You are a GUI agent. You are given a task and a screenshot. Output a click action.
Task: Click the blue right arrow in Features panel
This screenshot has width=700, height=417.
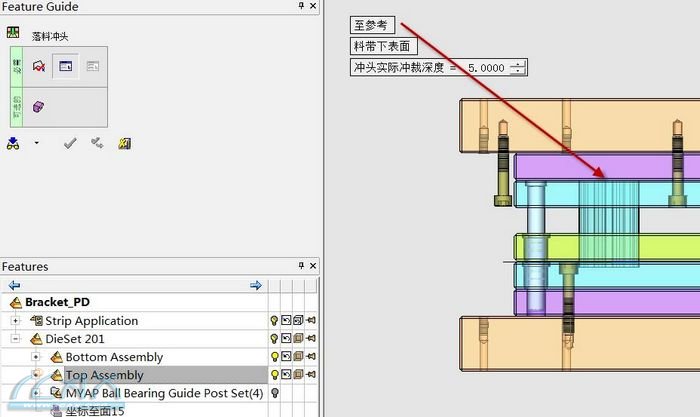[256, 285]
